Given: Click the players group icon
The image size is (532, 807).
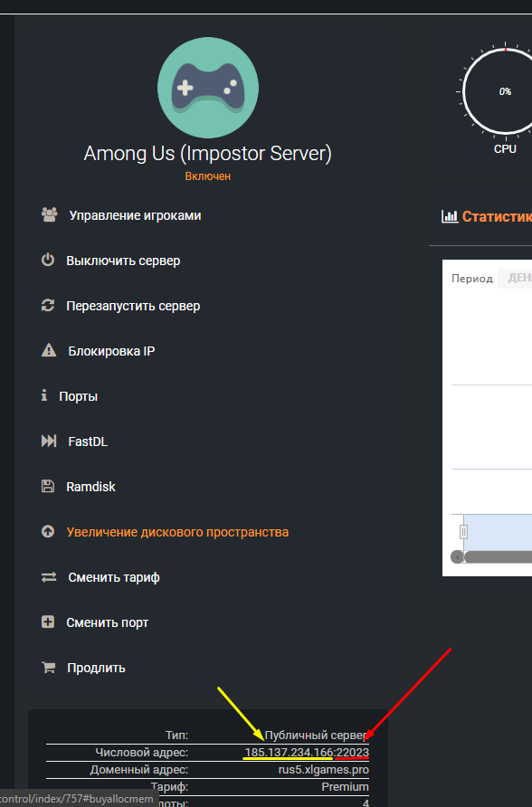Looking at the screenshot, I should tap(50, 214).
